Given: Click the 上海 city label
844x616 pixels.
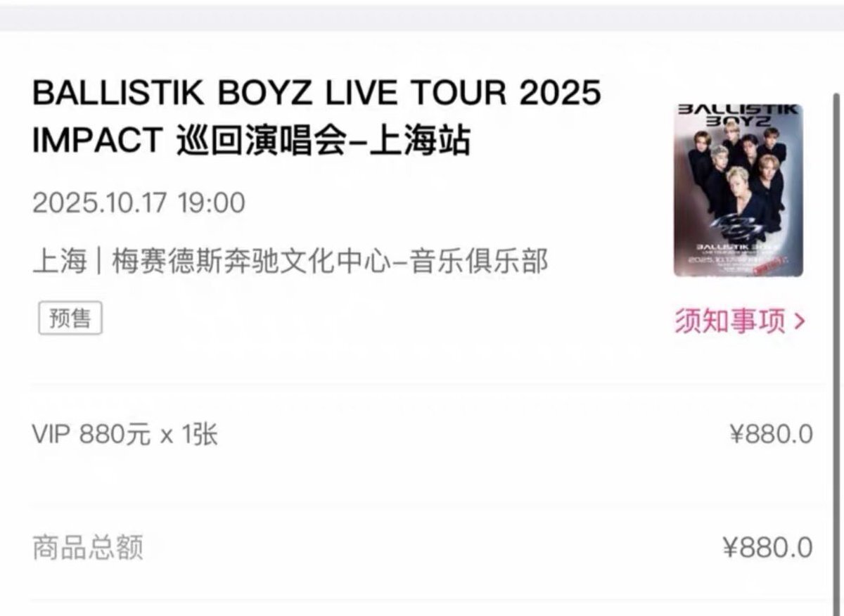Looking at the screenshot, I should [x=60, y=262].
